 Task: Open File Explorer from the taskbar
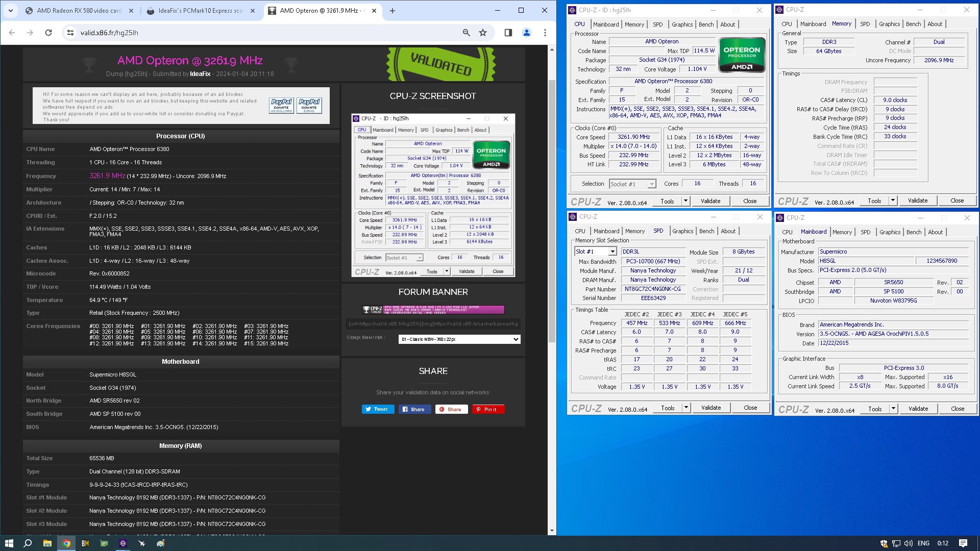pyautogui.click(x=47, y=543)
